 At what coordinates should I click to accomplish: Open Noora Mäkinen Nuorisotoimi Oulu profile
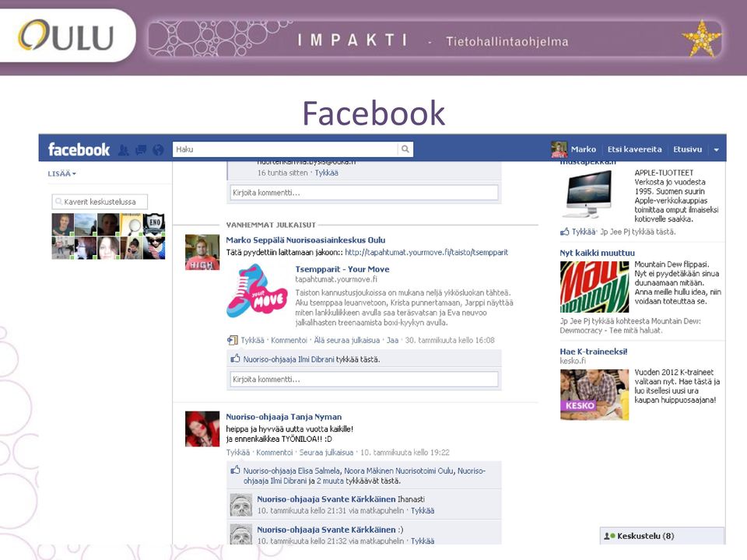[x=398, y=471]
